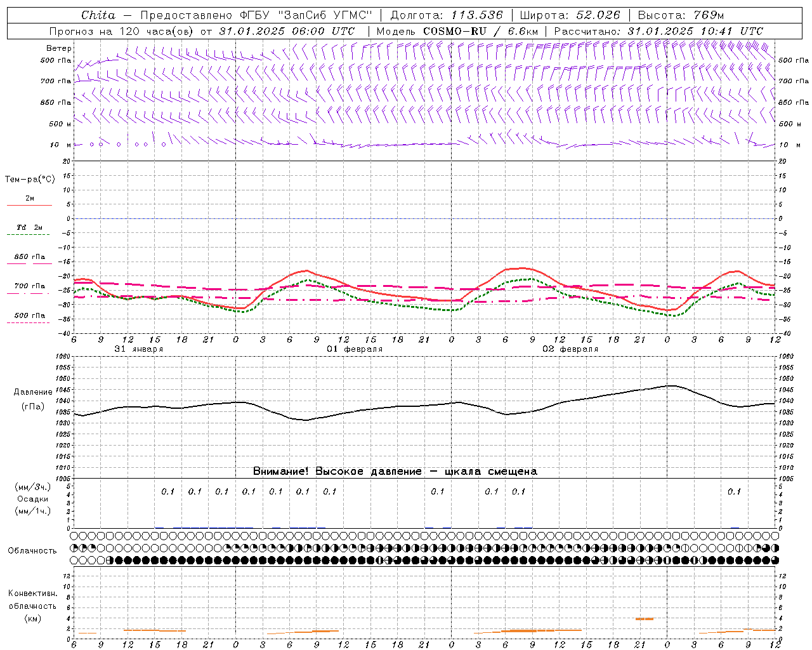Click the "(гПа)" unit under Давление
The height and width of the screenshot is (650, 812).
(33, 407)
